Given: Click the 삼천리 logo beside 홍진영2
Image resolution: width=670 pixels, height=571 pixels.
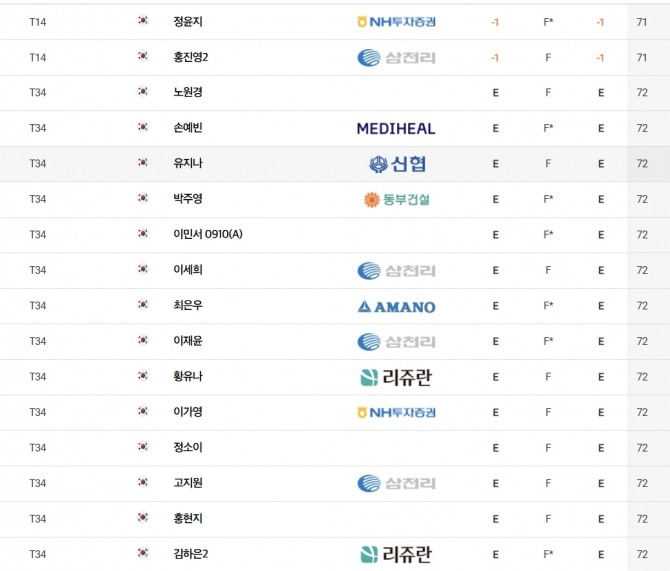Looking at the screenshot, I should pyautogui.click(x=396, y=58).
